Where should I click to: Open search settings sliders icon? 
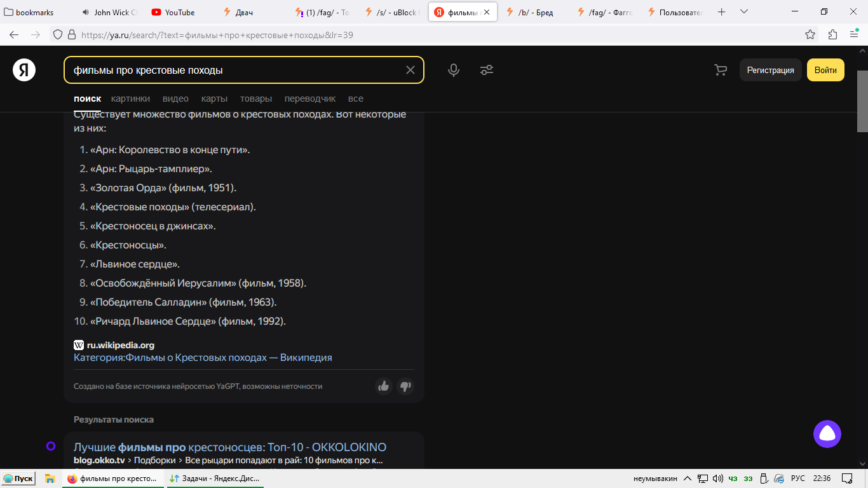[487, 70]
